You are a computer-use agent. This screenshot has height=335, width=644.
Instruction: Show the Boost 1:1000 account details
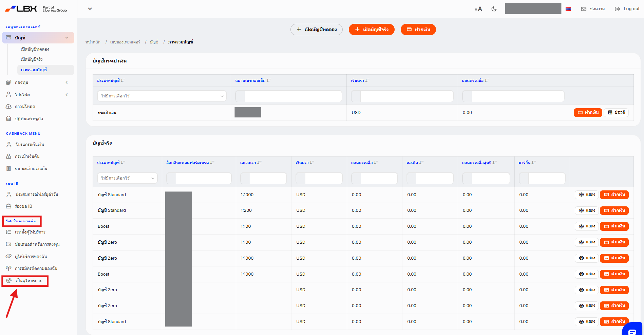coord(587,274)
